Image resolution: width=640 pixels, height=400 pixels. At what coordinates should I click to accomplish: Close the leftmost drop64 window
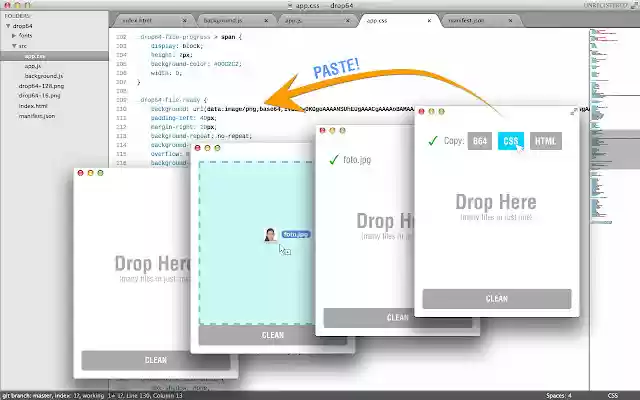pos(80,173)
